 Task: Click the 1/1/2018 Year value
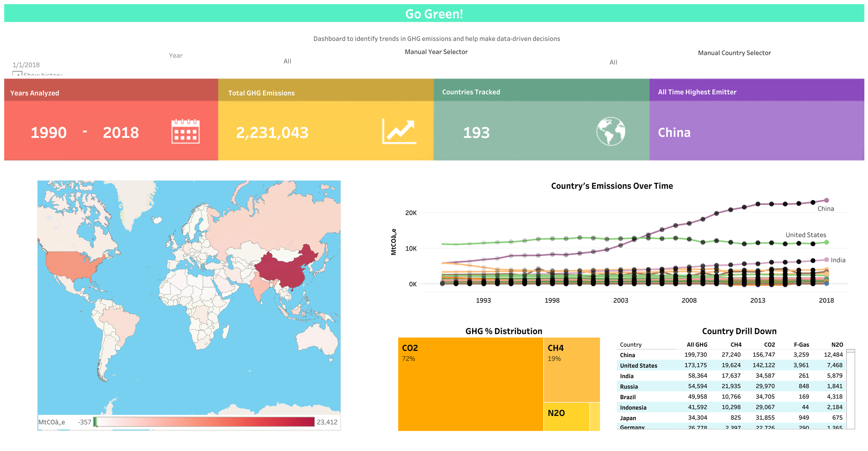coord(26,65)
